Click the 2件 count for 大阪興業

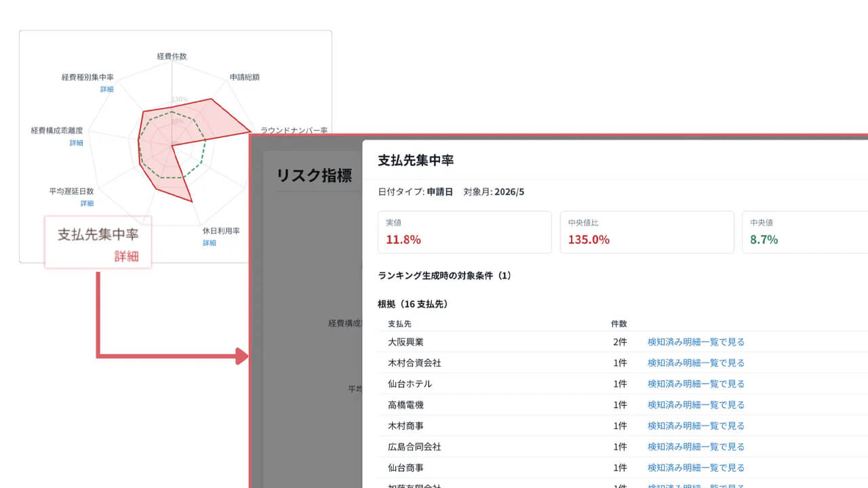click(x=620, y=342)
